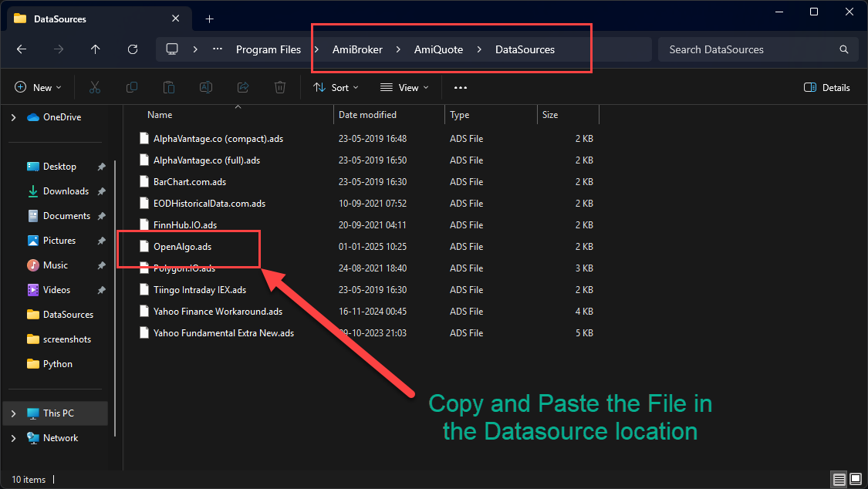The height and width of the screenshot is (489, 868).
Task: Click the Paste toolbar icon
Action: 169,87
